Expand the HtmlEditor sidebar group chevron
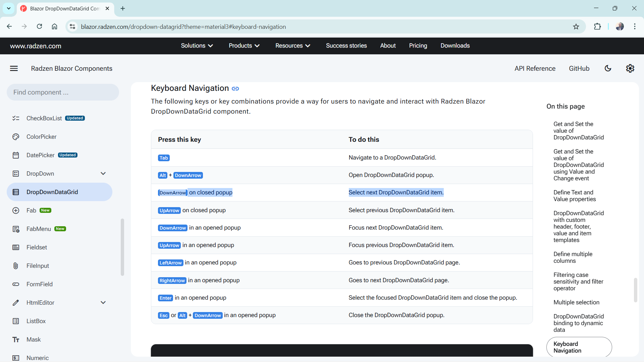Screen dimensions: 644x362 [103, 303]
